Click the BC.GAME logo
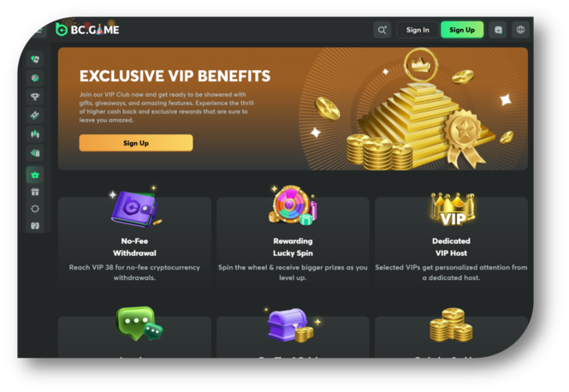The height and width of the screenshot is (392, 569). point(87,29)
